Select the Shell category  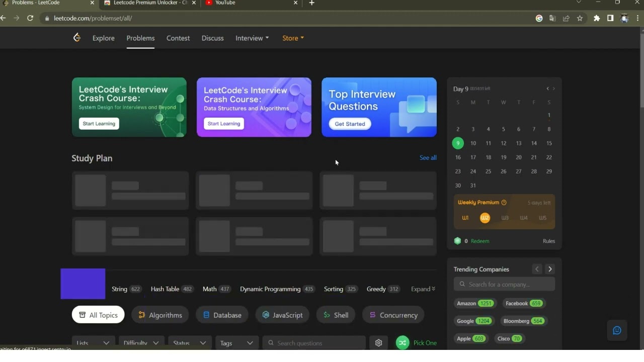pyautogui.click(x=336, y=315)
